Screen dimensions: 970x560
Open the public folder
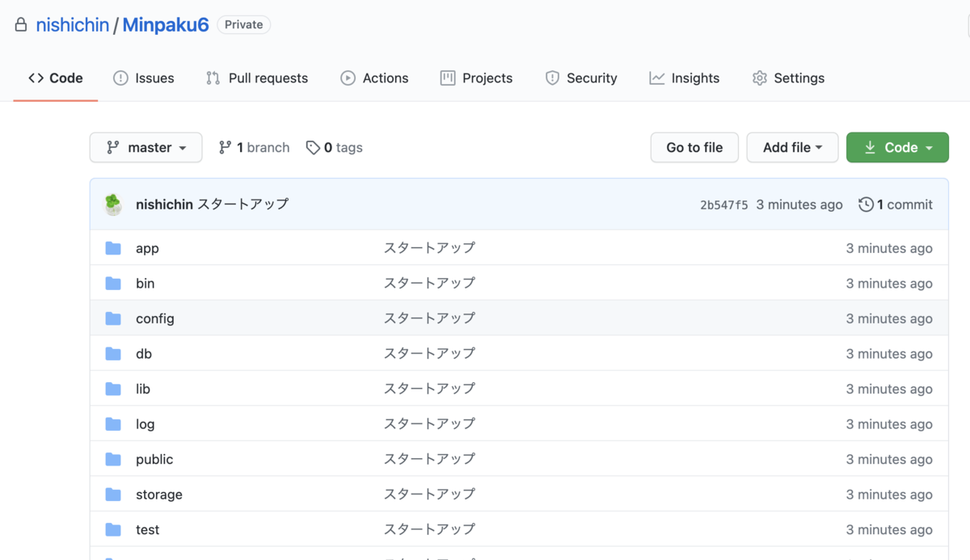[154, 459]
